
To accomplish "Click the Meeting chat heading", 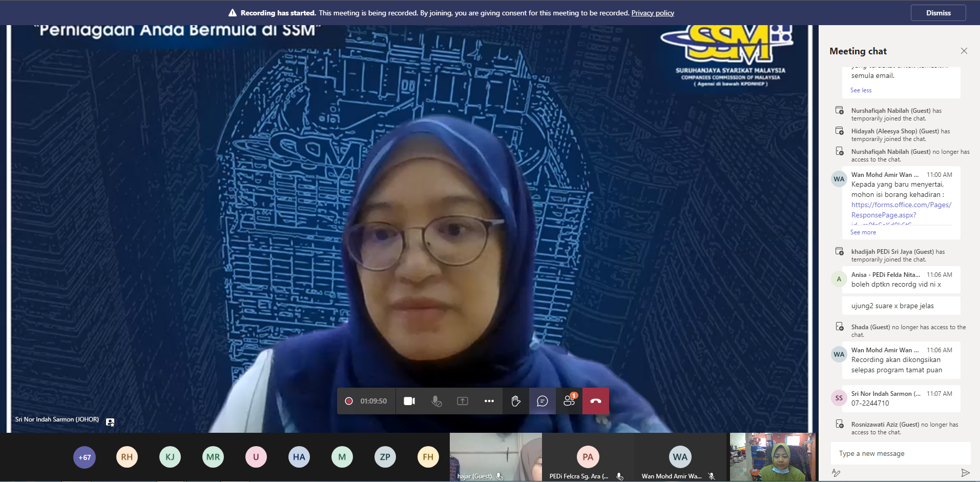I will tap(858, 51).
